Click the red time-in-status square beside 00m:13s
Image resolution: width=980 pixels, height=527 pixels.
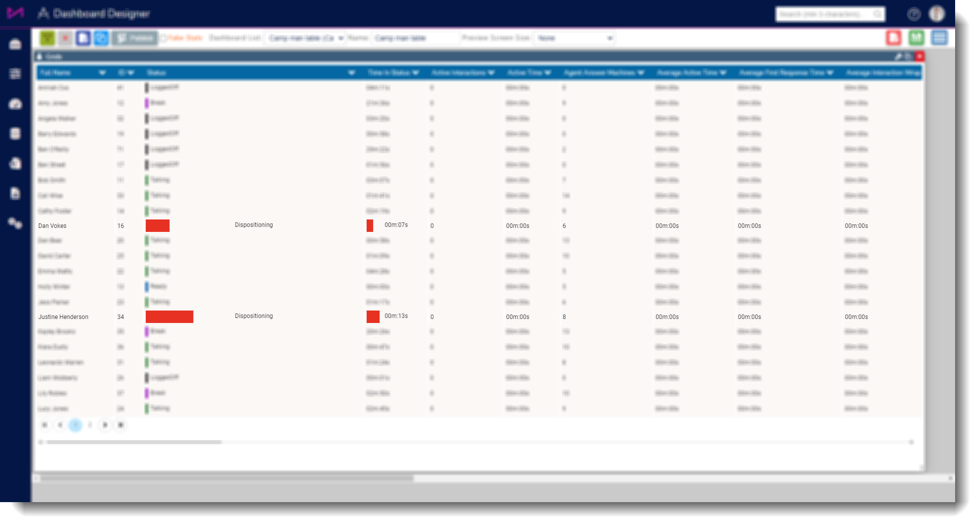click(373, 316)
